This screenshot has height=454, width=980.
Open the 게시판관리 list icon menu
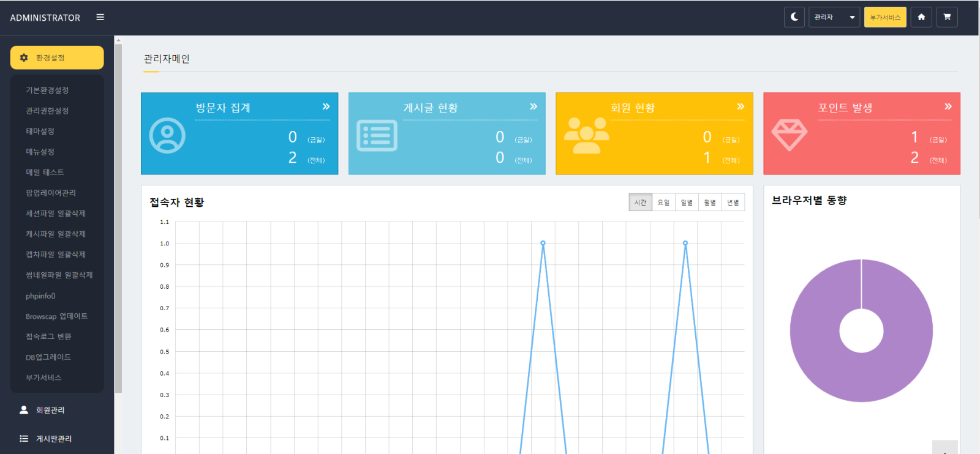(x=24, y=439)
